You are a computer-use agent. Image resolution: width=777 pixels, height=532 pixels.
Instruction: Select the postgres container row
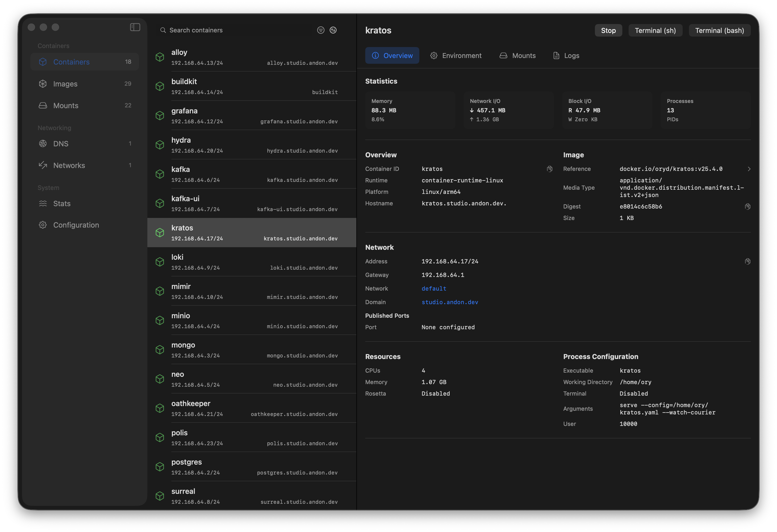pos(252,467)
